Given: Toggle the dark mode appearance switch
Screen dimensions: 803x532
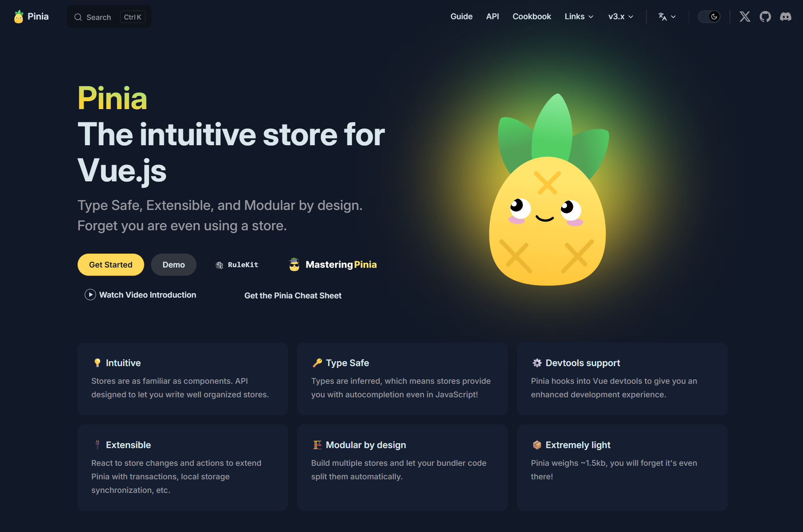Looking at the screenshot, I should (x=709, y=17).
